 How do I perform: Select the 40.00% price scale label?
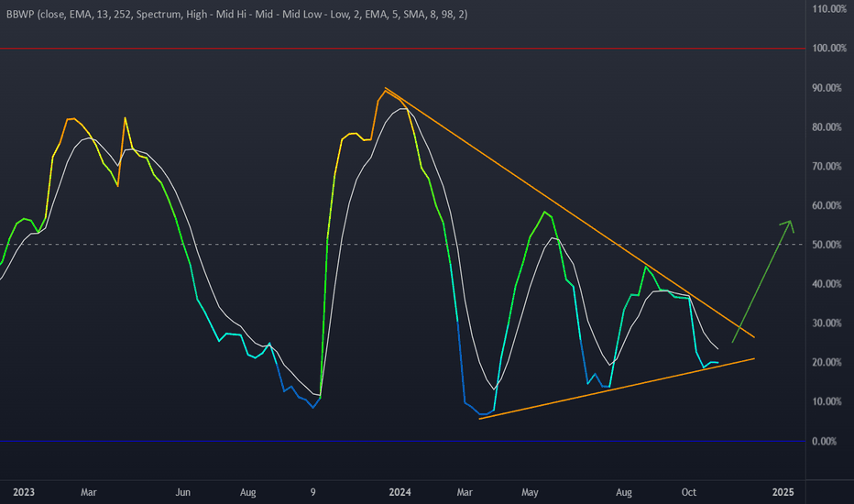pyautogui.click(x=827, y=284)
